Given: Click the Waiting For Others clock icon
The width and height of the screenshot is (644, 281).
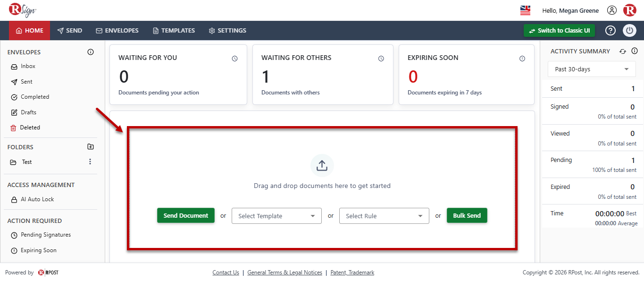Looking at the screenshot, I should coord(381,59).
